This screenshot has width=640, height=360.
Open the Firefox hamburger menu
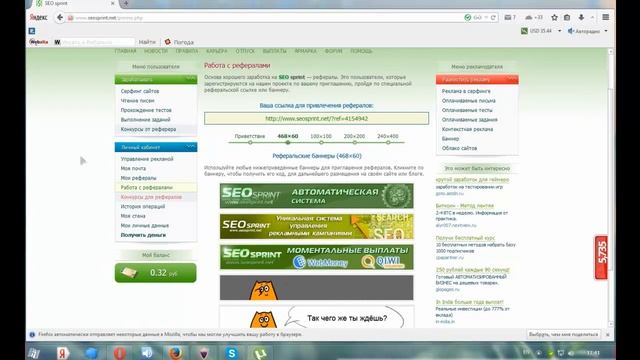tap(606, 18)
